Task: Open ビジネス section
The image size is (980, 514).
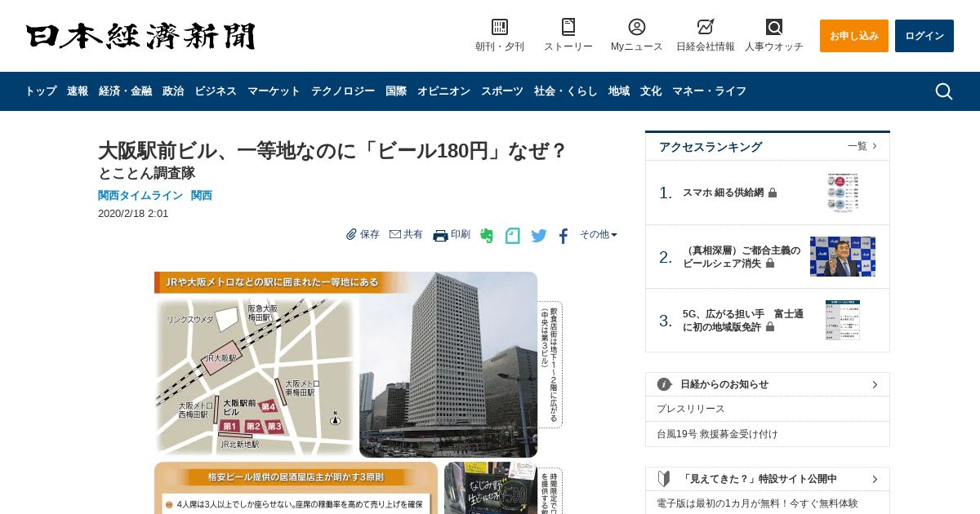Action: click(x=216, y=91)
